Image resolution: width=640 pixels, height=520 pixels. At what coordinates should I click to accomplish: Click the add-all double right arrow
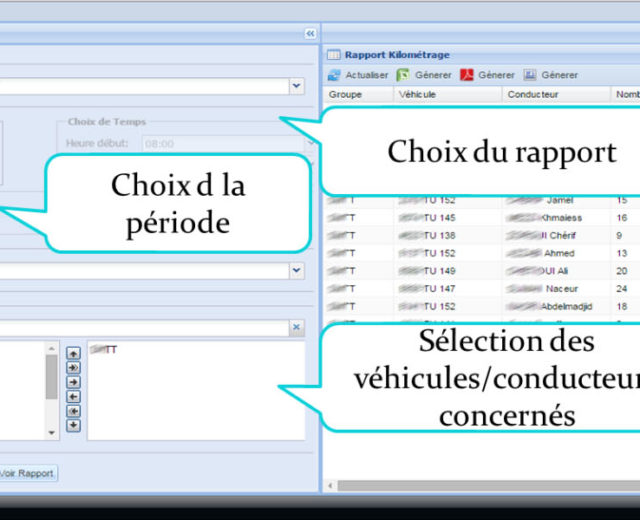tap(74, 367)
